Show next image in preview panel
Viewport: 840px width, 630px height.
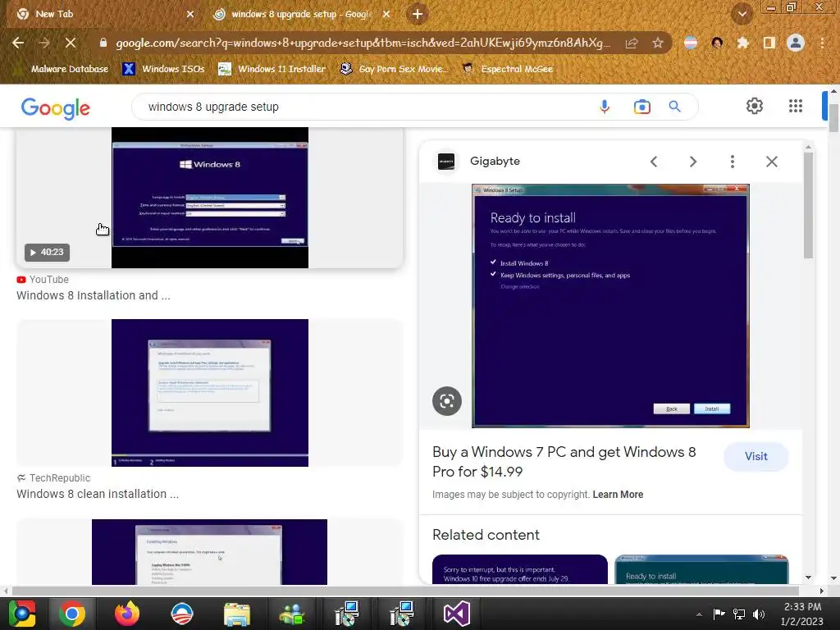[x=692, y=162]
